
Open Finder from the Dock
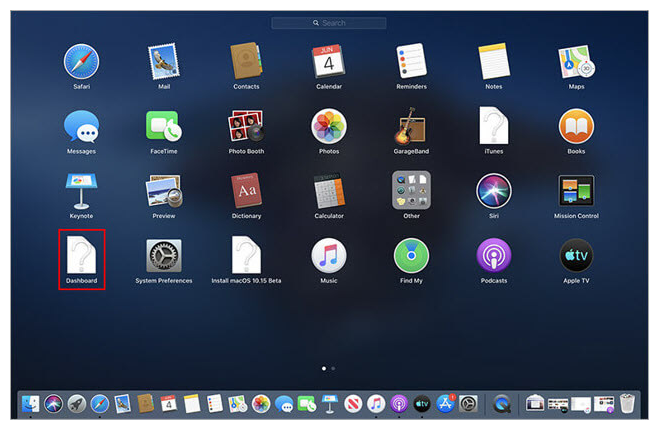click(x=30, y=404)
